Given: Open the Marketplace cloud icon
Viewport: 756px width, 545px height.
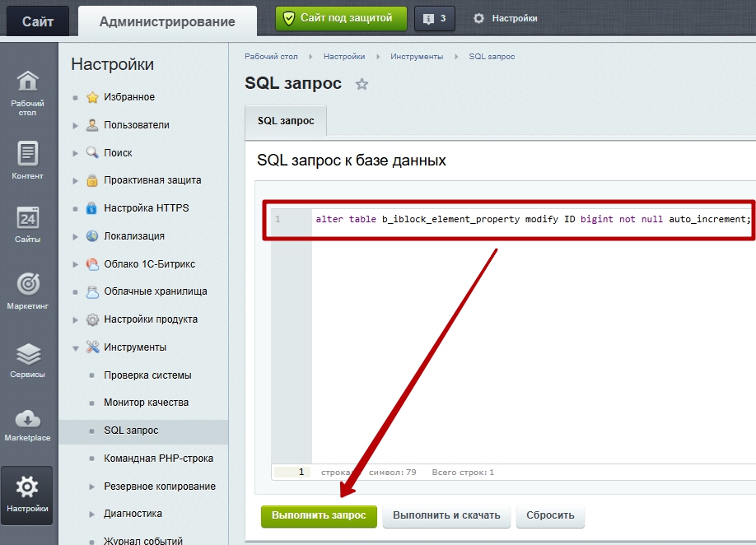Looking at the screenshot, I should pos(28,424).
